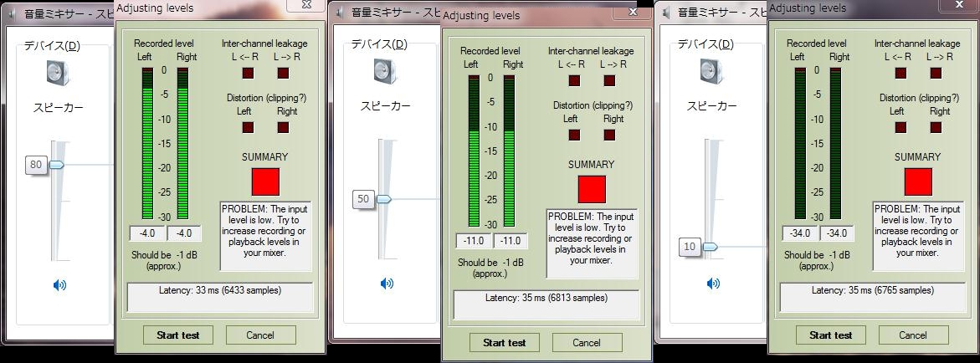Click the volume tooltip showing 50
This screenshot has height=363, width=980.
pyautogui.click(x=363, y=199)
